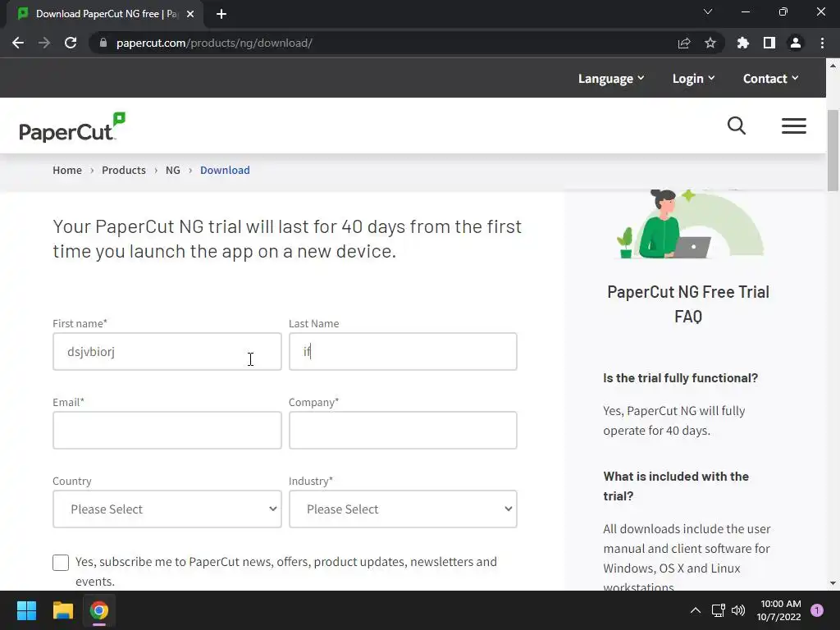Click the address bar URL
The image size is (840, 630).
[214, 43]
